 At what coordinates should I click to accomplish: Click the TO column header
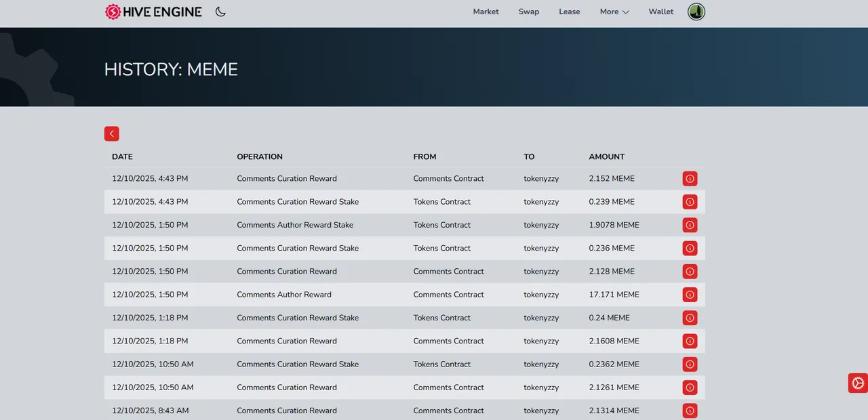pyautogui.click(x=529, y=156)
